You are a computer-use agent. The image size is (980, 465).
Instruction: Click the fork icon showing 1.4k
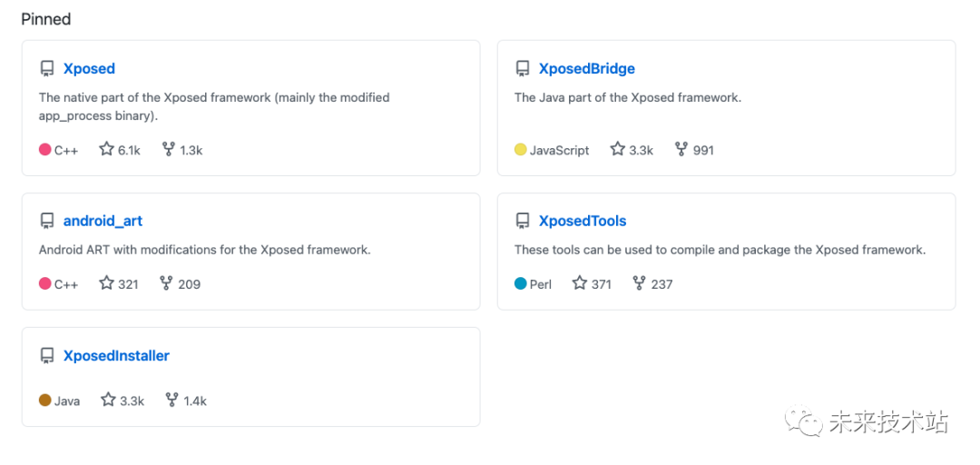click(172, 400)
